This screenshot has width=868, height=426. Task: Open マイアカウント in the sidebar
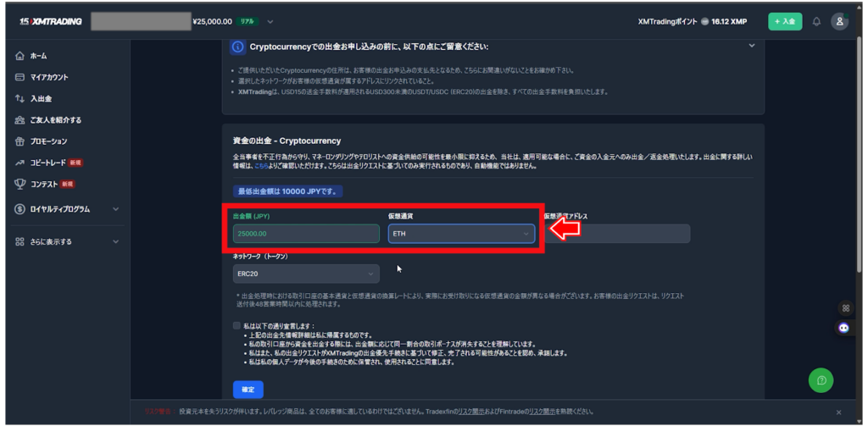(49, 77)
